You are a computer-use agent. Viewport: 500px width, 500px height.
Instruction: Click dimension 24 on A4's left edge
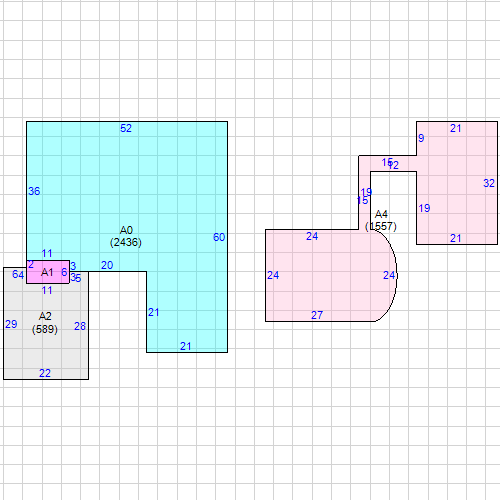click(273, 275)
